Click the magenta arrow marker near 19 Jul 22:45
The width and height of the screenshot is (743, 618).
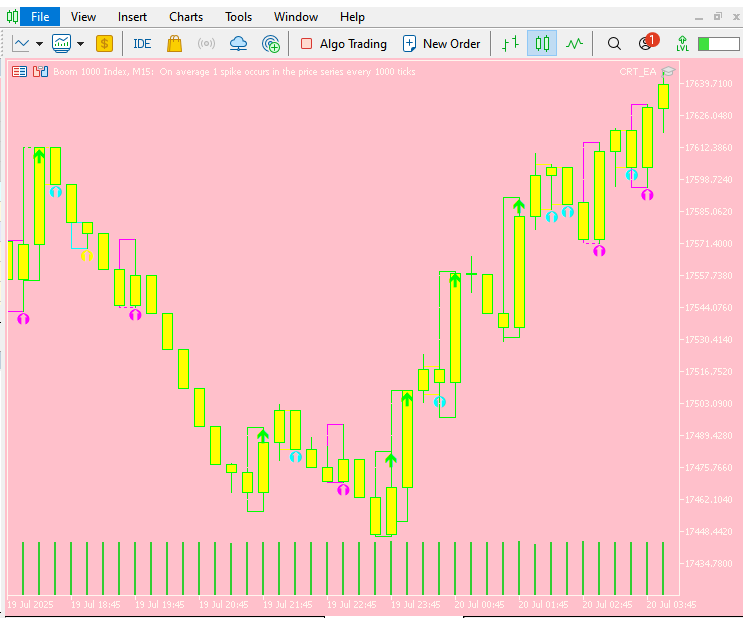click(343, 490)
